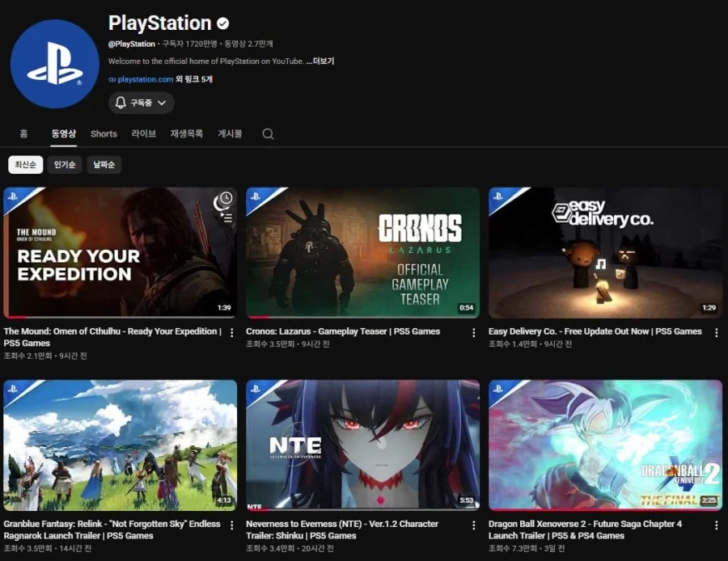Open the three-dot menu for The Mound video
728x561 pixels.
pyautogui.click(x=231, y=333)
